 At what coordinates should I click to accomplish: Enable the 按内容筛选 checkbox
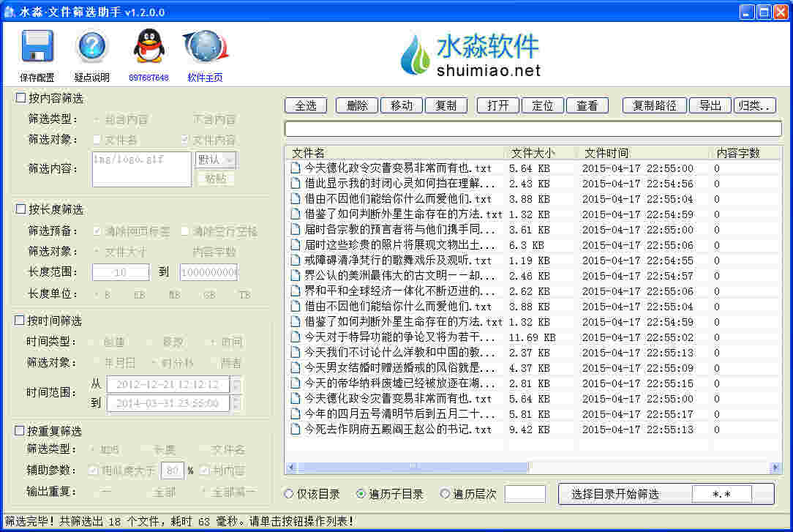20,97
